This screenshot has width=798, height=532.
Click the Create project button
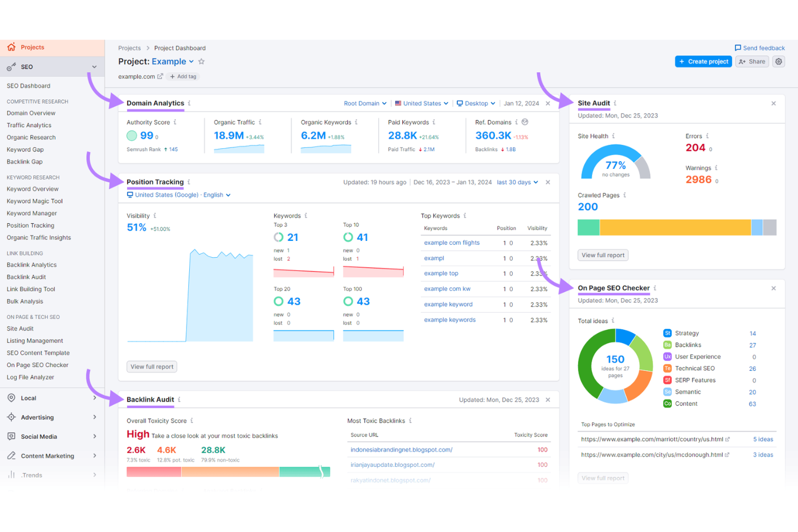[x=704, y=61]
